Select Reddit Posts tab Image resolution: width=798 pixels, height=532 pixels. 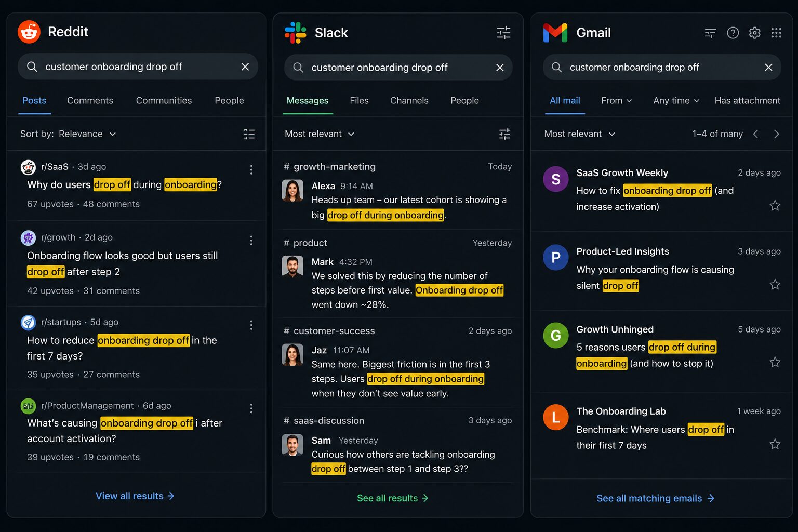34,101
